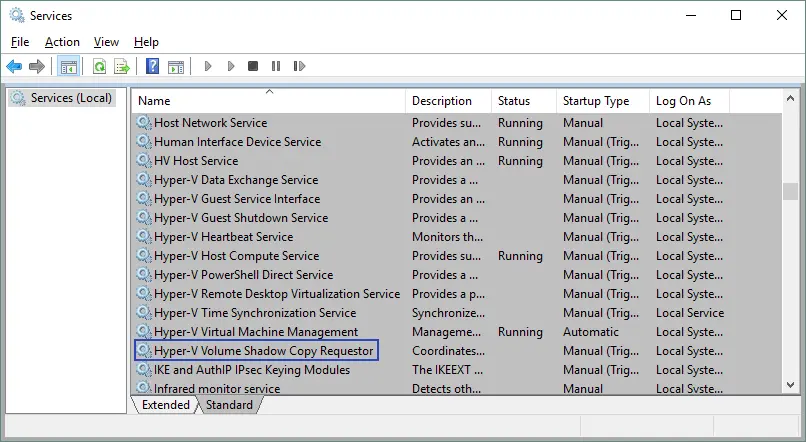Select Hyper-V PowerShell Direct Service name

244,274
